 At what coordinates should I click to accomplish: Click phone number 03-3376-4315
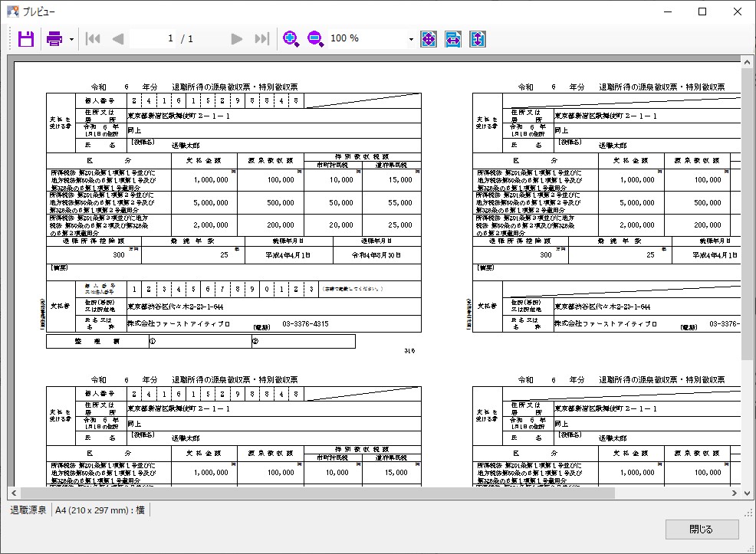click(x=305, y=323)
